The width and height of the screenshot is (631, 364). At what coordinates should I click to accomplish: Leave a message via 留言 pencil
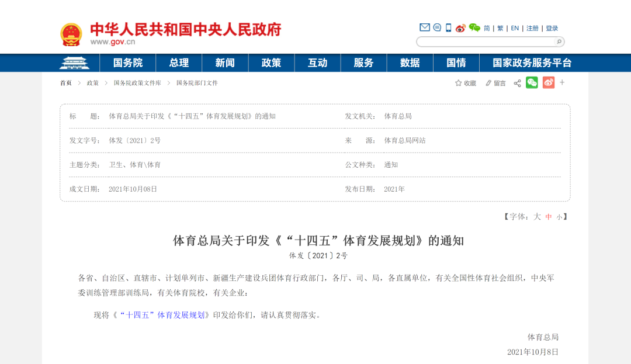tap(495, 83)
